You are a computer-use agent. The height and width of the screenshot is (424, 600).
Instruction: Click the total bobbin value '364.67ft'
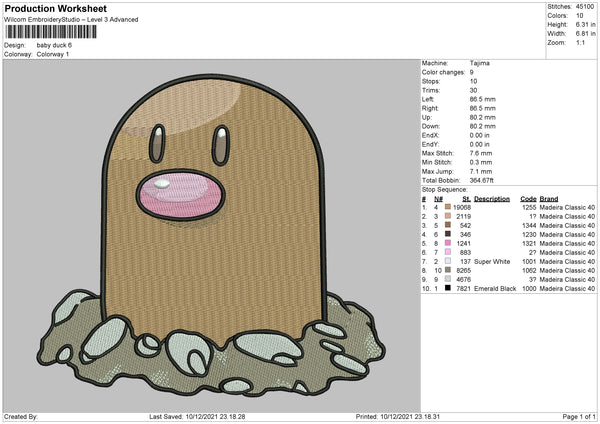click(x=482, y=181)
